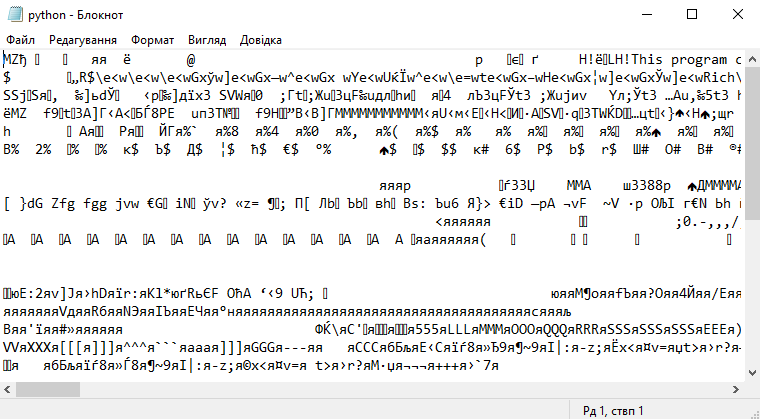Click the Notepad document icon in title bar

click(x=15, y=15)
